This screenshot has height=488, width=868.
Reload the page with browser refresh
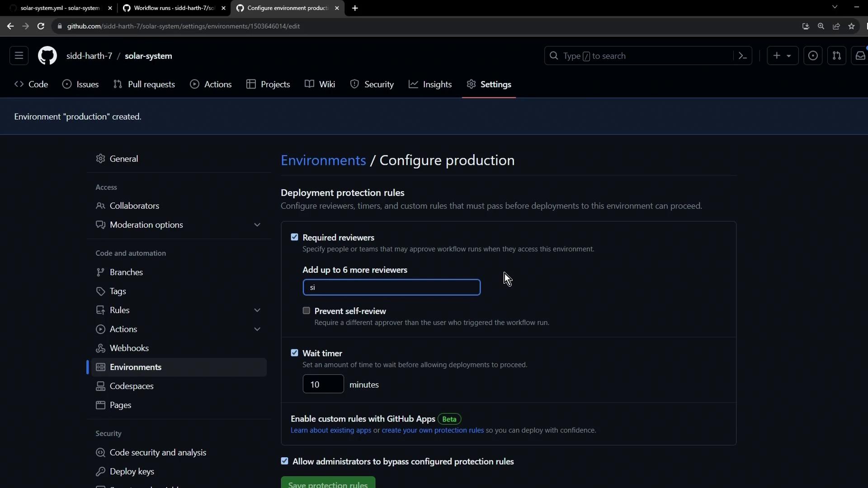point(41,26)
